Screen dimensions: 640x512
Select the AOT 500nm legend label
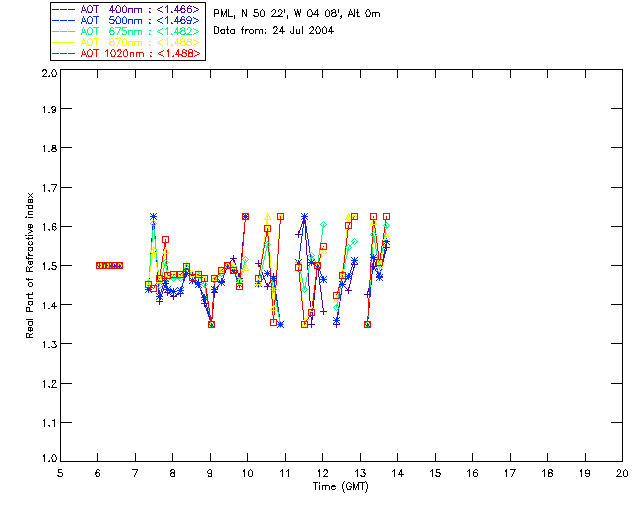pyautogui.click(x=138, y=20)
